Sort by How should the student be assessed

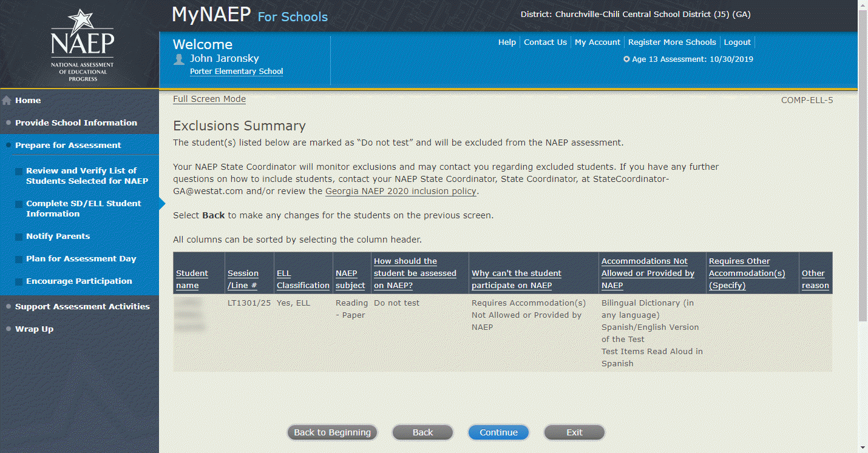click(x=415, y=273)
